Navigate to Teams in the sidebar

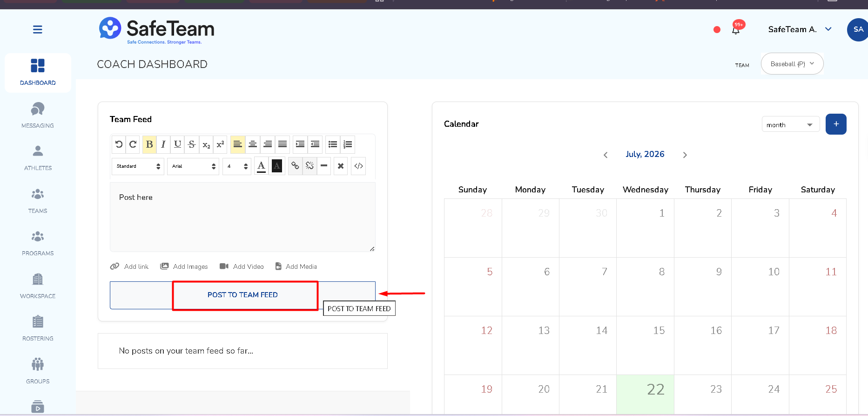point(38,201)
